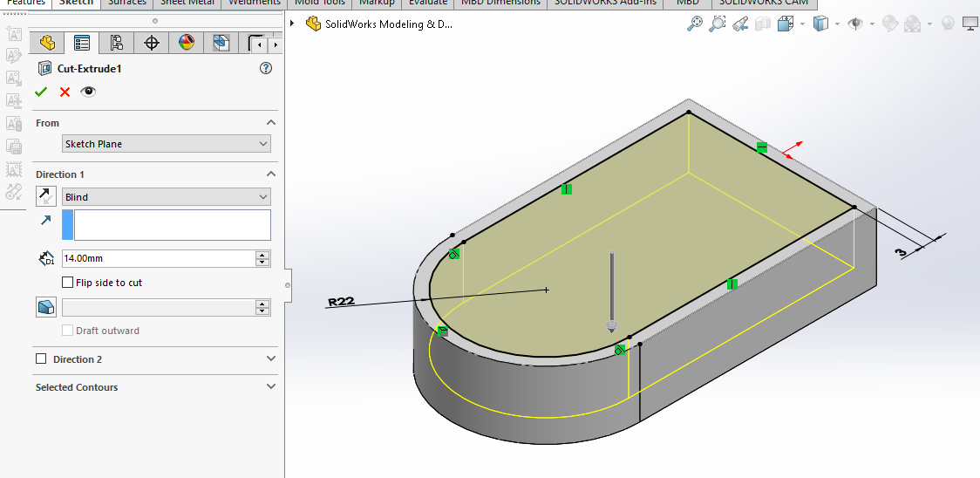The height and width of the screenshot is (478, 980).
Task: Toggle the detailed preview eye icon
Action: 88,92
